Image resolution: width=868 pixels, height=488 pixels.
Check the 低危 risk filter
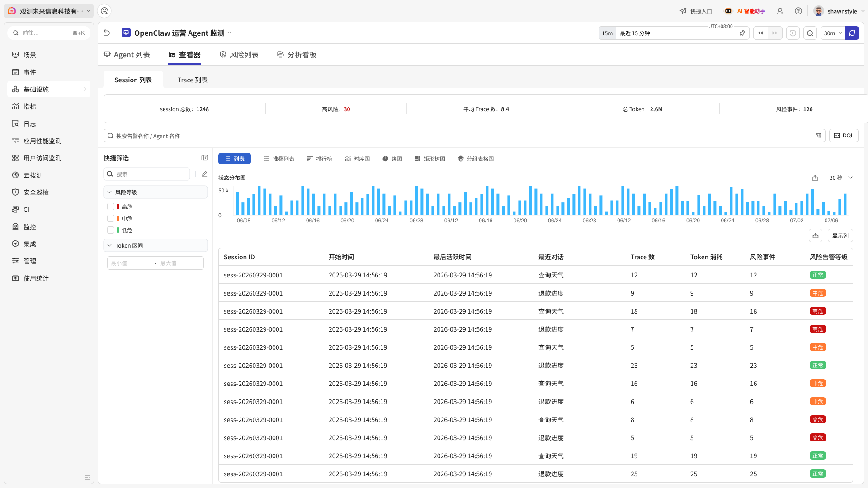click(111, 230)
